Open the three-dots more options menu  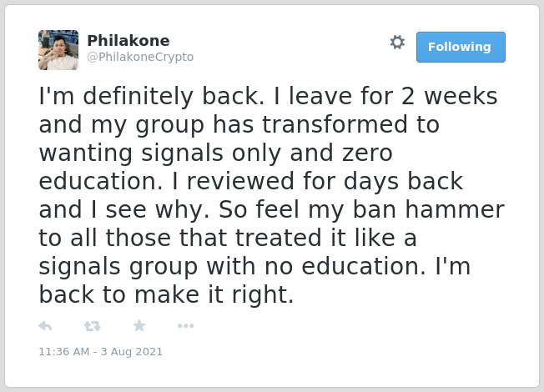pyautogui.click(x=185, y=326)
